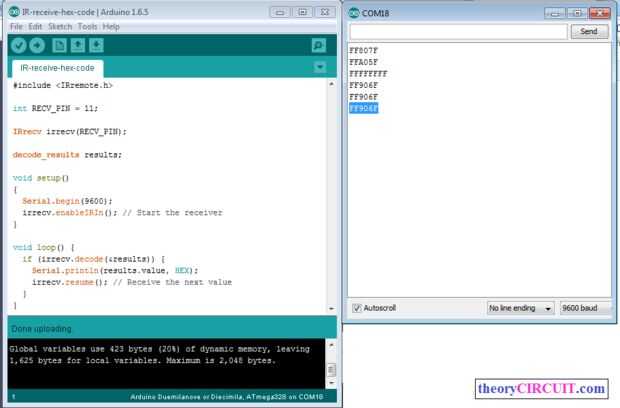The height and width of the screenshot is (408, 620).
Task: Click the #include <IRremote.h> code line
Action: pos(63,85)
